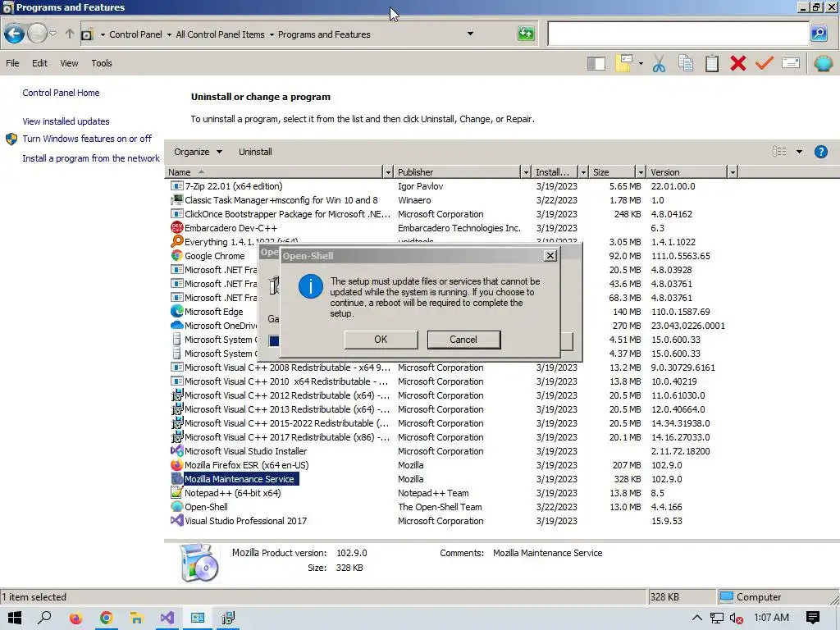Launch Google Chrome from the taskbar
Image resolution: width=840 pixels, height=630 pixels.
click(106, 619)
